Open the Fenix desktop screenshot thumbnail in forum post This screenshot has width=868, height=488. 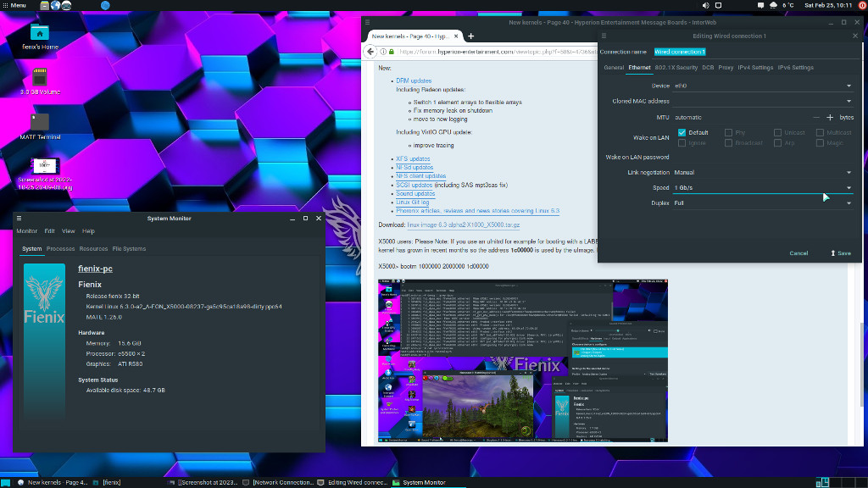click(522, 361)
